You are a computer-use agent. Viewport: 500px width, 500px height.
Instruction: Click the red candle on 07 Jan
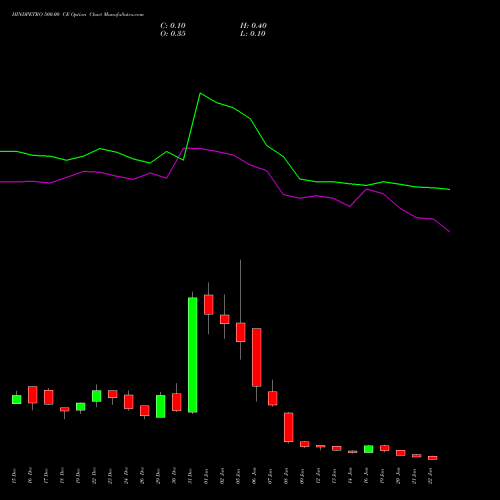(x=273, y=398)
